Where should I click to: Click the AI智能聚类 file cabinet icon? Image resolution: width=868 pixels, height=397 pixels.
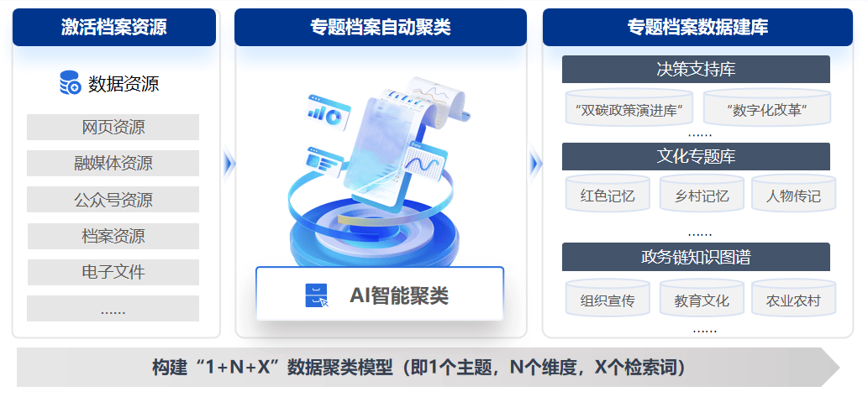pos(317,295)
